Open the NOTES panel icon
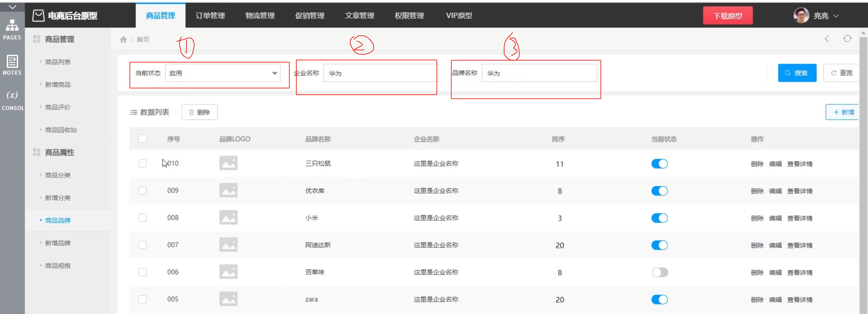The width and height of the screenshot is (868, 314). click(x=12, y=65)
